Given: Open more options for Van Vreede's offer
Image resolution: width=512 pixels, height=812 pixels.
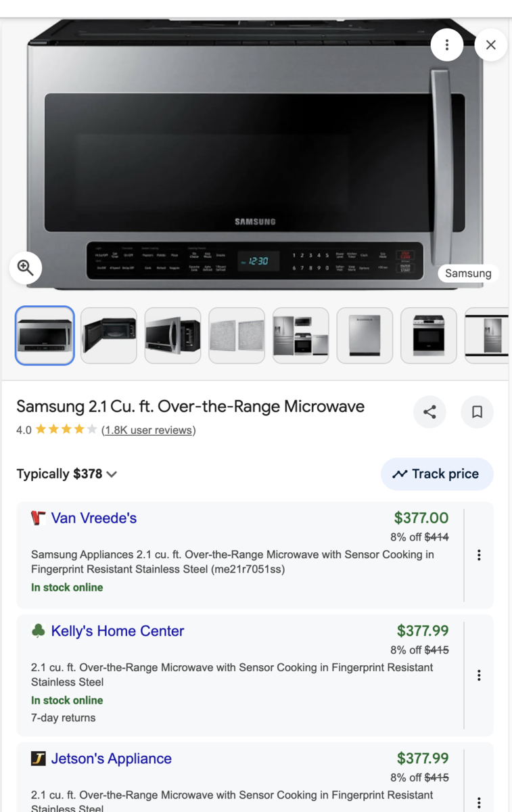Looking at the screenshot, I should point(479,555).
